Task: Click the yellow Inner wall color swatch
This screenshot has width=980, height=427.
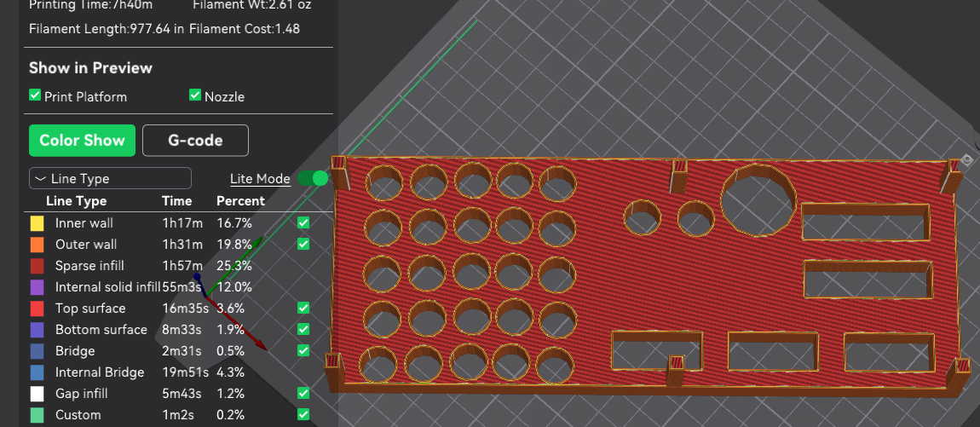Action: click(x=37, y=223)
